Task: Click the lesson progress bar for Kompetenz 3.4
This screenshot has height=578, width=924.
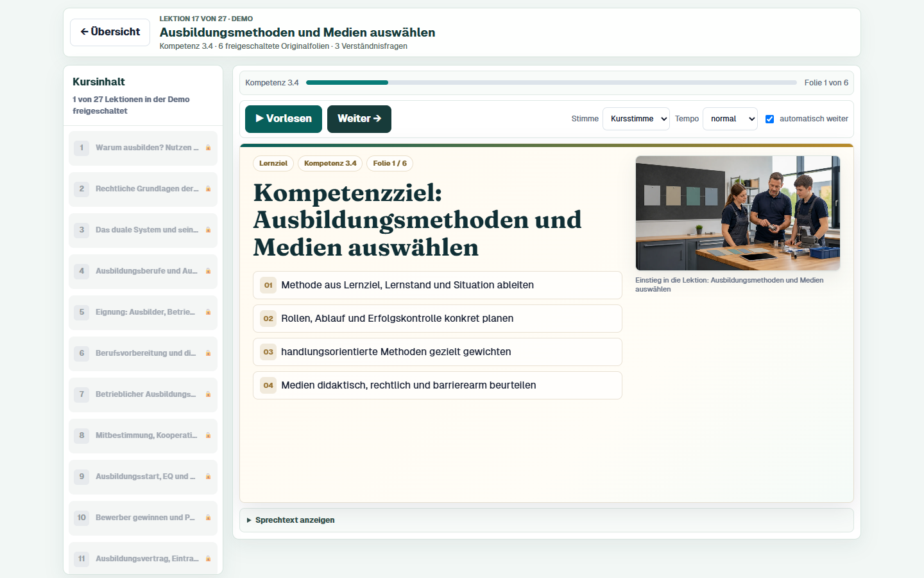Action: coord(551,83)
